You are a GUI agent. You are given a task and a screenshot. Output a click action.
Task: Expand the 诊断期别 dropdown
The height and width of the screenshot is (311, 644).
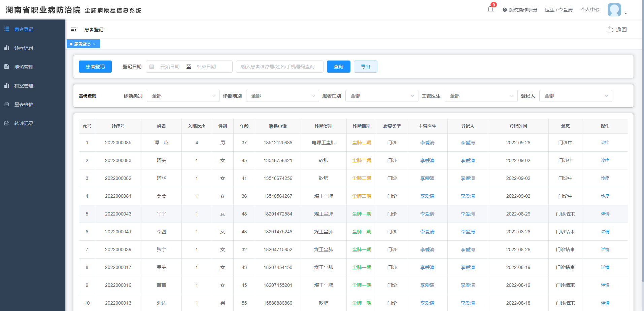[282, 96]
